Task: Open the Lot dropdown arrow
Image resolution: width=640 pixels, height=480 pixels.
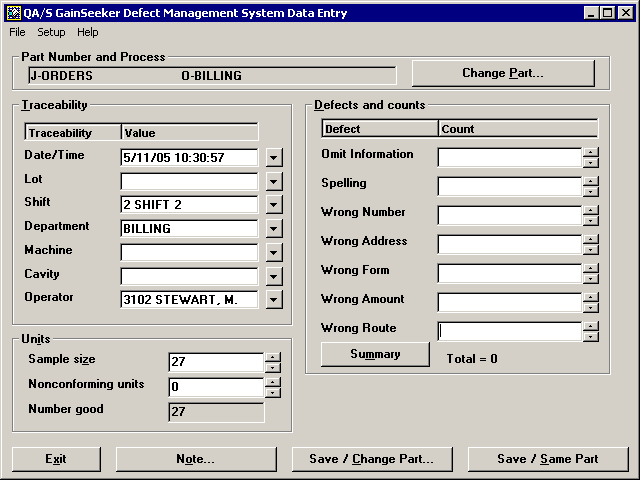Action: pos(274,181)
